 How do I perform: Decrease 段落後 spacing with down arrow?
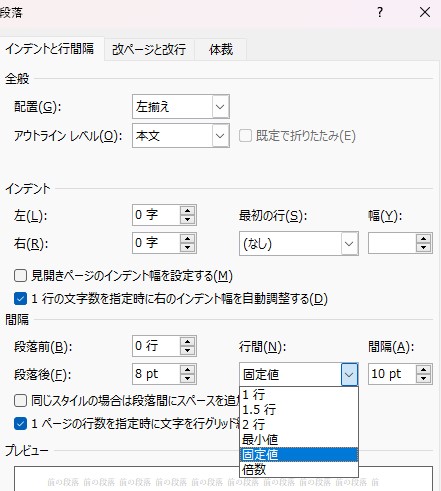tap(187, 378)
